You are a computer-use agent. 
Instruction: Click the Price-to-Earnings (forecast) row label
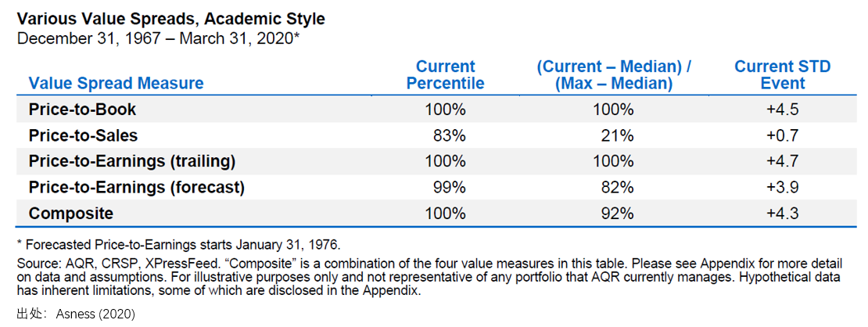(136, 187)
